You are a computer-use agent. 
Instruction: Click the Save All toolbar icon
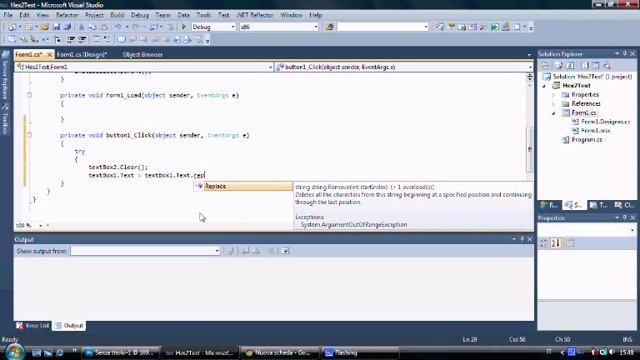click(67, 27)
